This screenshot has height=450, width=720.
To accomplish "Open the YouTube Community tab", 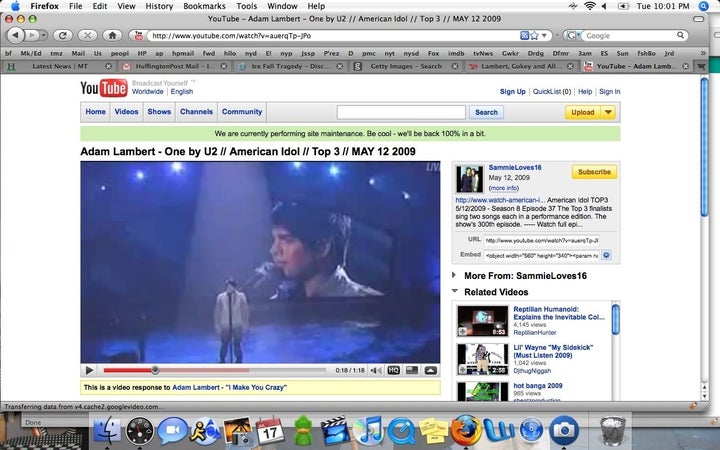I will tap(242, 112).
